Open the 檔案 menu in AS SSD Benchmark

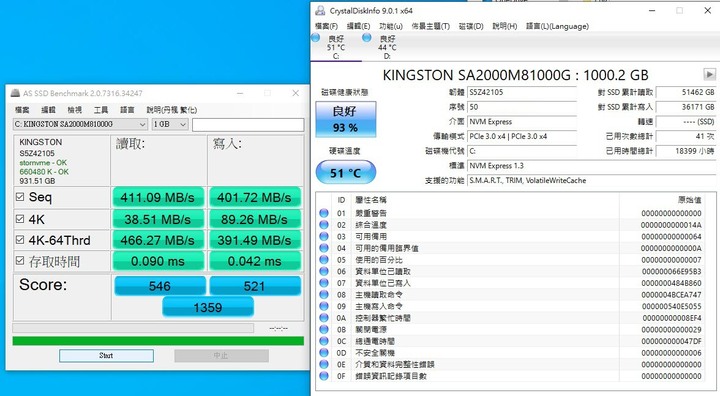(x=22, y=110)
